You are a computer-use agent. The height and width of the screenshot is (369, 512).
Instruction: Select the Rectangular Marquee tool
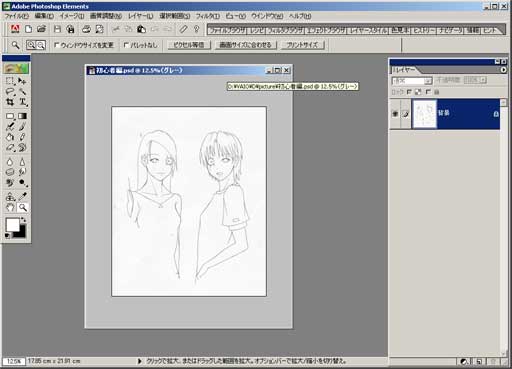pyautogui.click(x=10, y=81)
